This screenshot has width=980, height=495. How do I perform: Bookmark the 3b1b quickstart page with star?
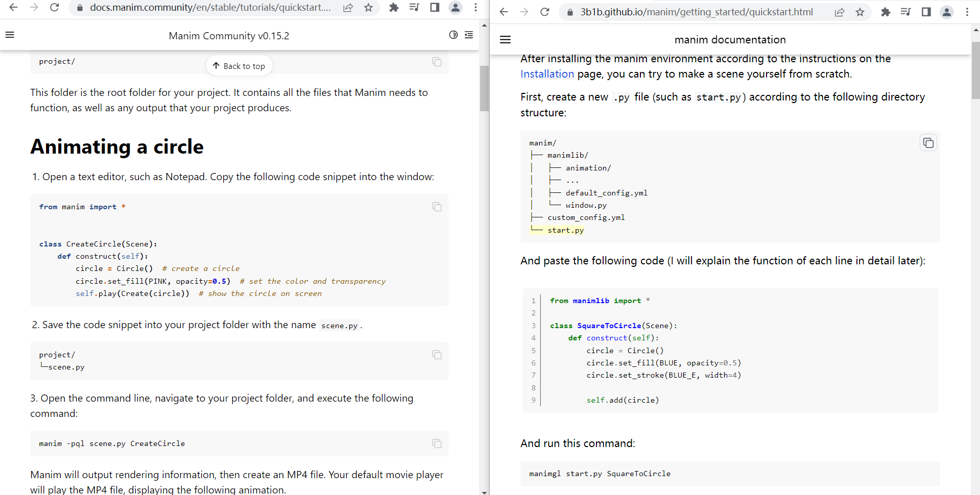coord(860,12)
